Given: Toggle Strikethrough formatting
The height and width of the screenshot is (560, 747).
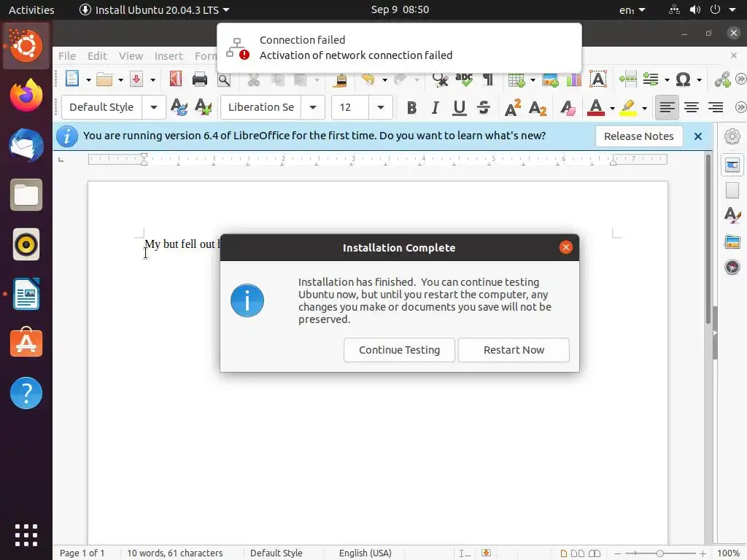Looking at the screenshot, I should click(484, 108).
